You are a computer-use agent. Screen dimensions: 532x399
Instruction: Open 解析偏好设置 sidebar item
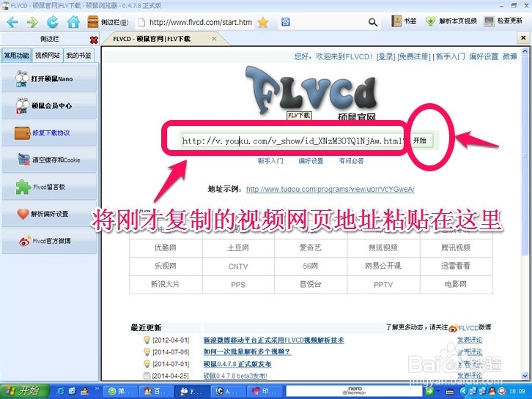point(49,214)
